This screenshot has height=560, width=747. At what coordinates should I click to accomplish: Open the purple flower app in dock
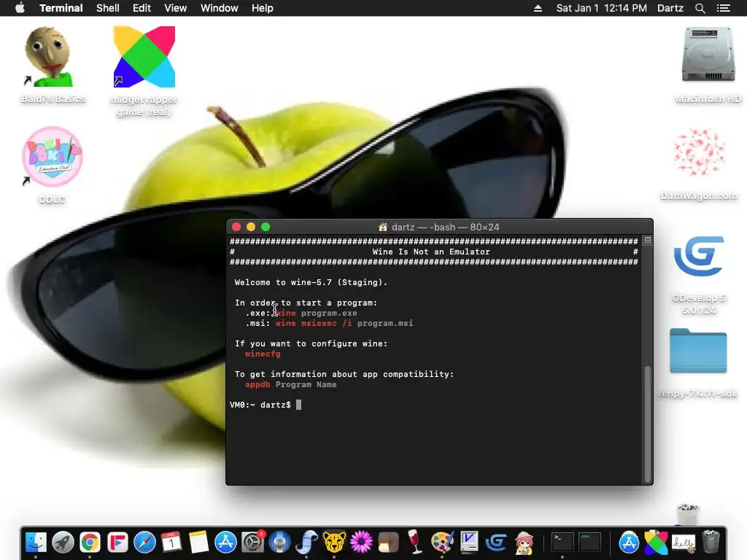coord(362,542)
